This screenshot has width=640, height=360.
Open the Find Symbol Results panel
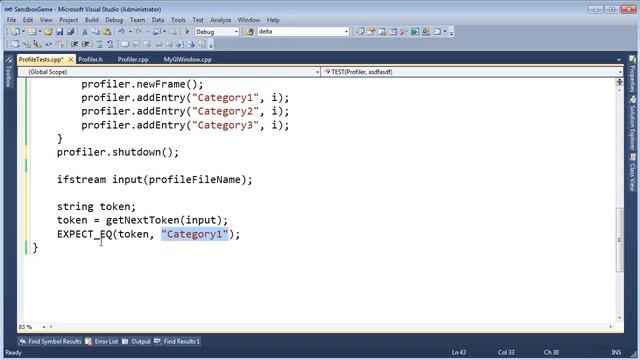coord(51,341)
